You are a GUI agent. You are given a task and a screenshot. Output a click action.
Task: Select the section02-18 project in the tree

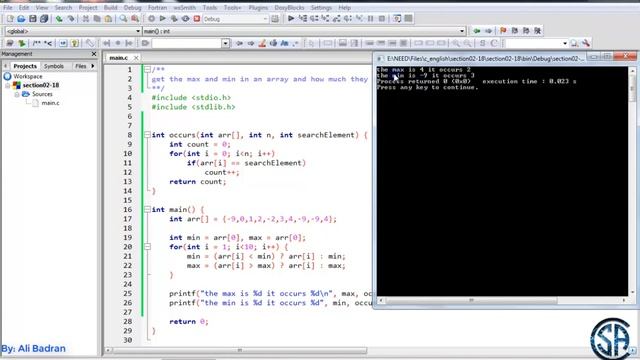(41, 85)
